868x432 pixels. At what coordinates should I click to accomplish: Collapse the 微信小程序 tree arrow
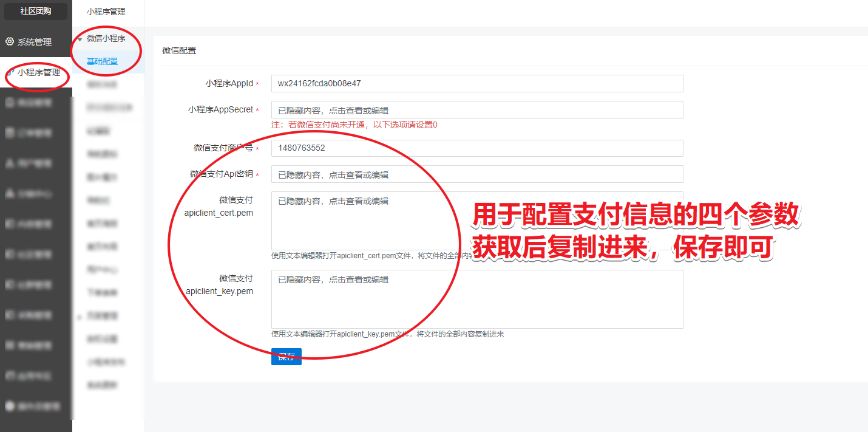[x=80, y=39]
